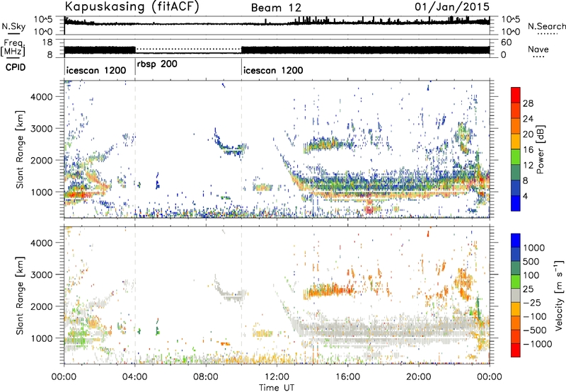The height and width of the screenshot is (392, 566).
Task: Click the "Nave" legend label
Action: 538,49
